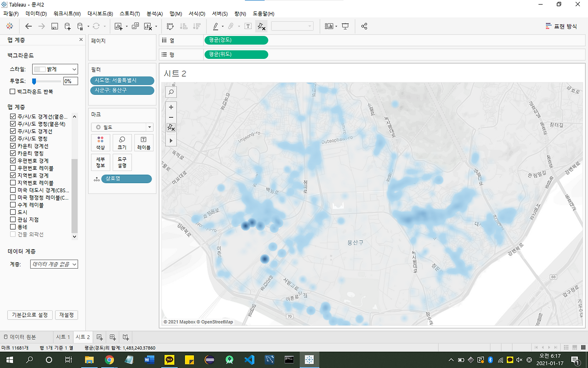588x368 pixels.
Task: Duplicate the sheet with the toolbar icon
Action: click(135, 26)
